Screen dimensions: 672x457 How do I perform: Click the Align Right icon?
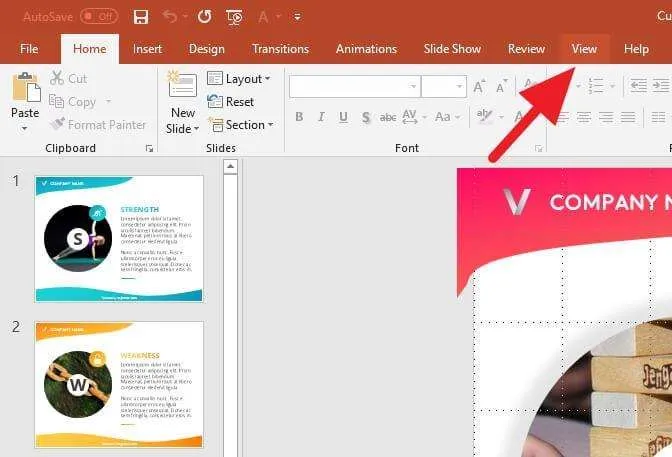coord(606,117)
